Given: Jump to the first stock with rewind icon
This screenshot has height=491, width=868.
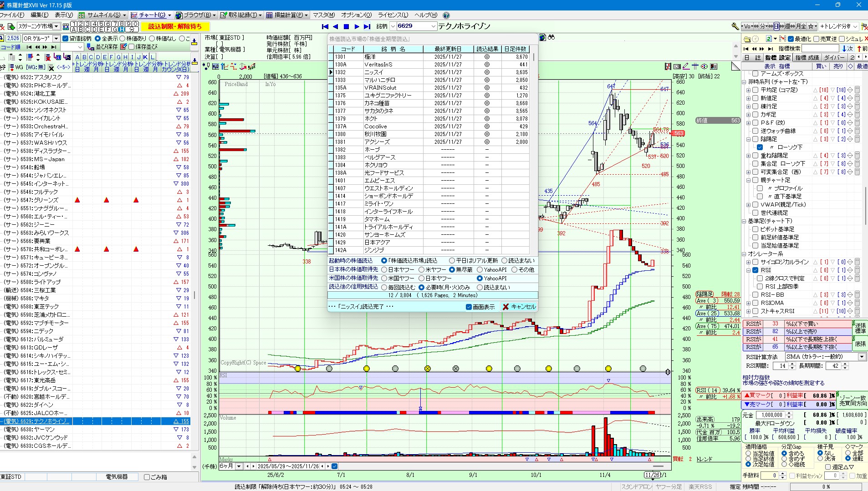Looking at the screenshot, I should click(x=325, y=26).
